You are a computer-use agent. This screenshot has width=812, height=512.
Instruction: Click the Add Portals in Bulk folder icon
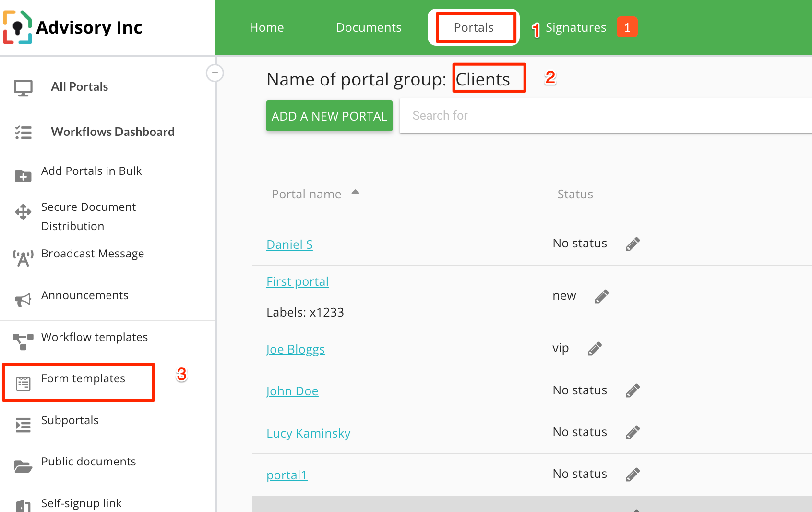tap(23, 176)
